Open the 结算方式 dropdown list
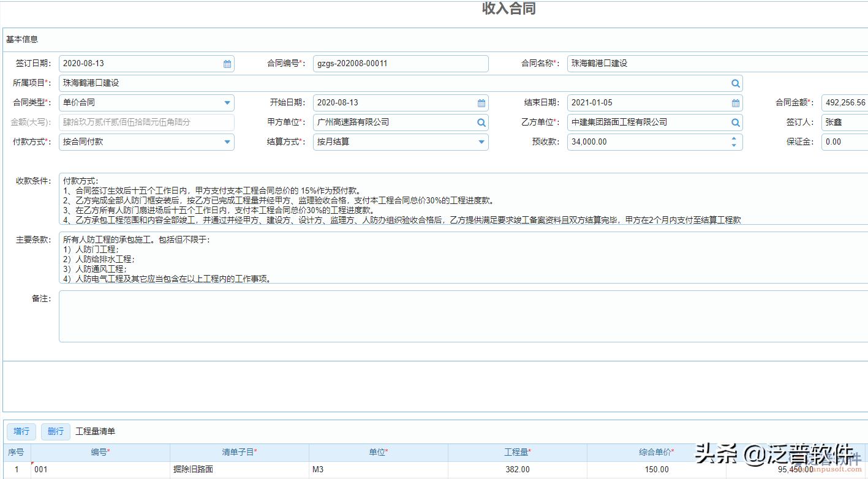Image resolution: width=868 pixels, height=479 pixels. pyautogui.click(x=481, y=141)
